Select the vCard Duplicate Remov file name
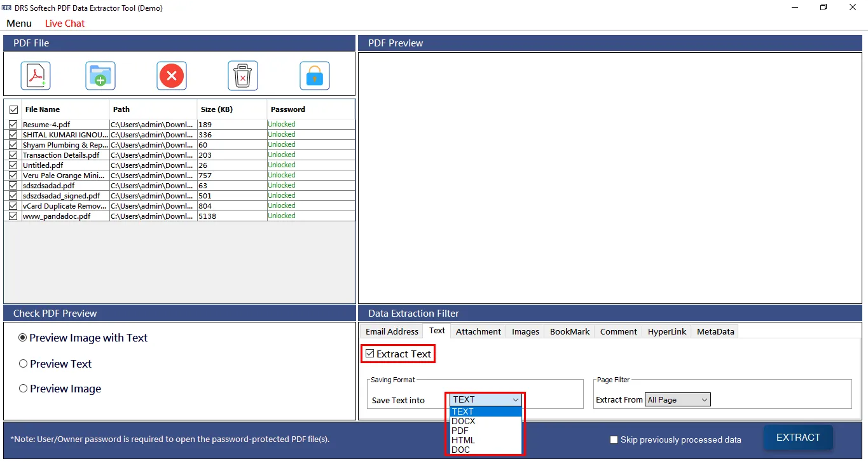 (x=65, y=206)
